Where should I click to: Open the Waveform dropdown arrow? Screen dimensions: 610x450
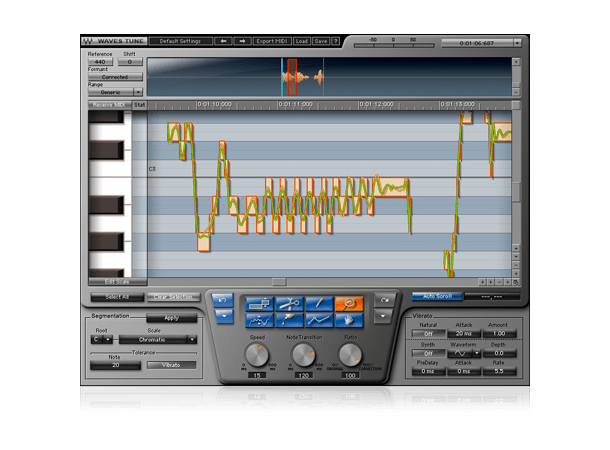[477, 353]
